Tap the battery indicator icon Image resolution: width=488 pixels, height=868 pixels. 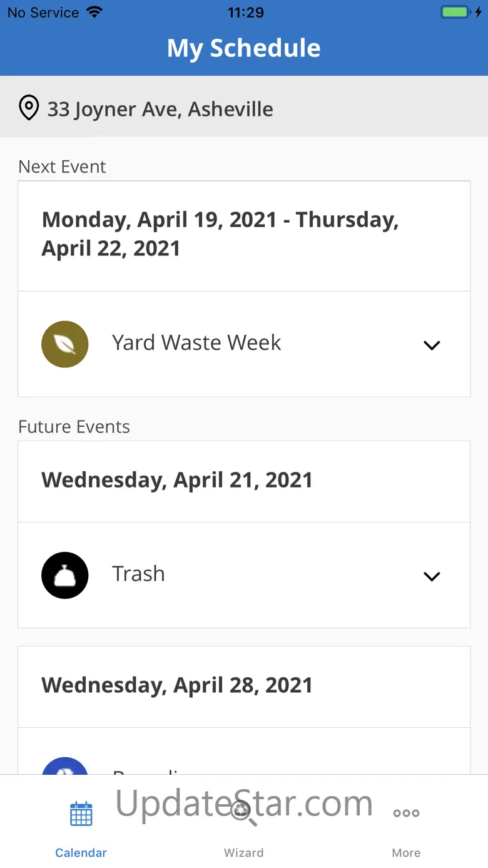point(455,13)
